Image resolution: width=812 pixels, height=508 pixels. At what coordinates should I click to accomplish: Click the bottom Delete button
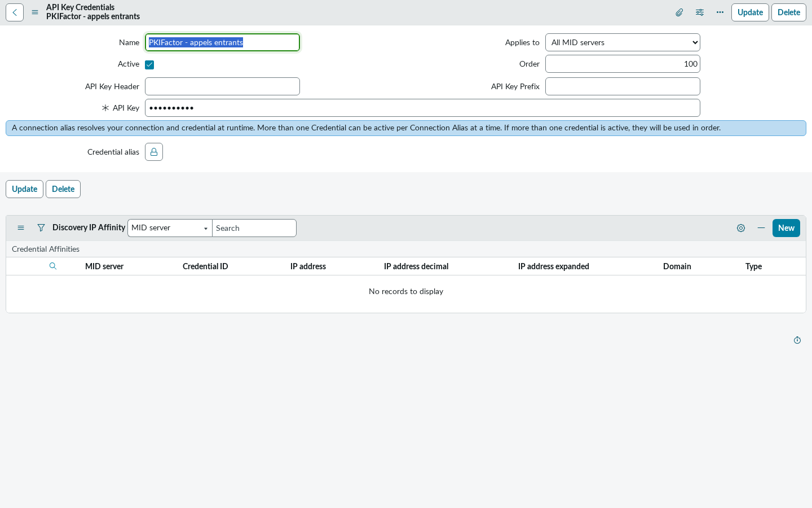click(x=63, y=189)
